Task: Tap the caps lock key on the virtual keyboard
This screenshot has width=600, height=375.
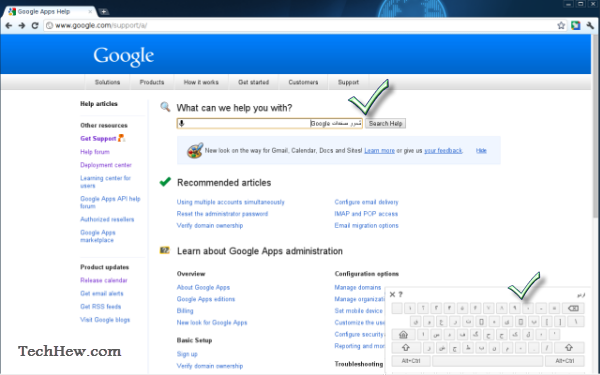Action: (x=403, y=335)
